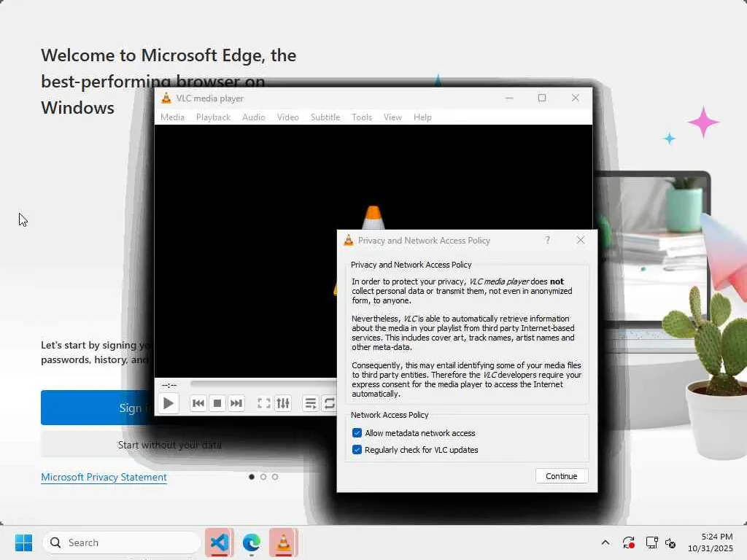The height and width of the screenshot is (560, 747).
Task: Open the Help menu in VLC
Action: (422, 117)
